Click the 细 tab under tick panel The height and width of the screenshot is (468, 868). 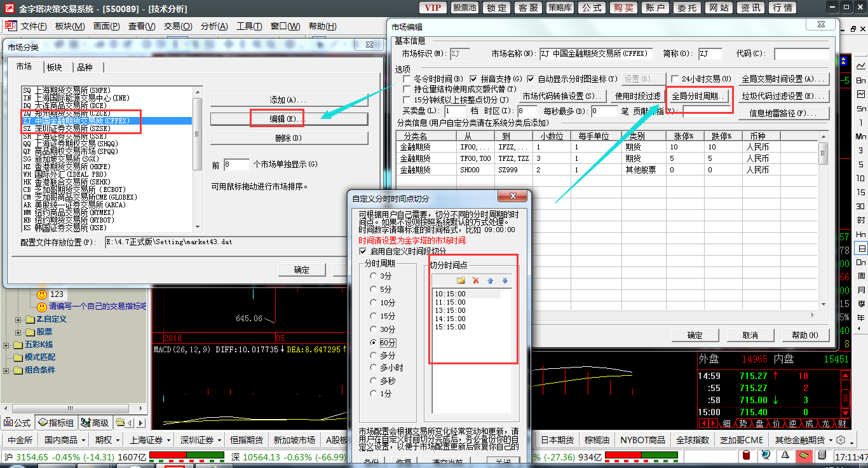coord(726,423)
